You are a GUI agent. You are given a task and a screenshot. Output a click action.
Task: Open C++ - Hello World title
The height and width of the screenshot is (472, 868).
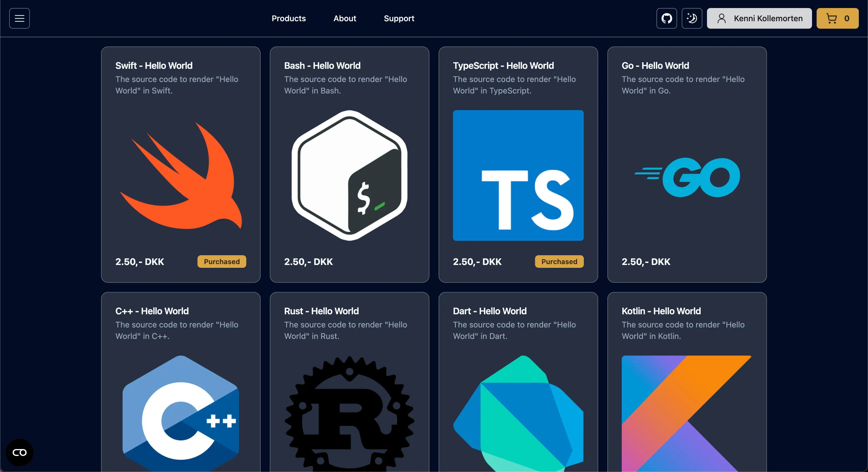click(152, 311)
